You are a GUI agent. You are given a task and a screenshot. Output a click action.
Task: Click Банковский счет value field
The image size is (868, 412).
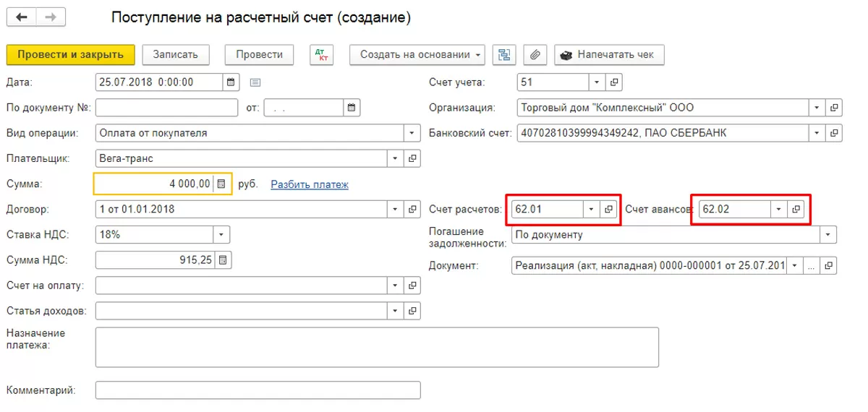pos(663,133)
